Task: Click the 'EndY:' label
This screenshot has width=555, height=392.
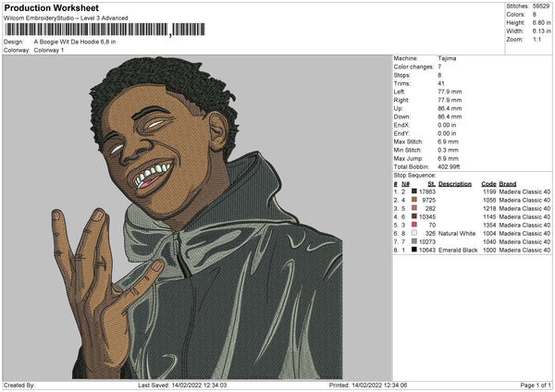Action: pyautogui.click(x=401, y=133)
